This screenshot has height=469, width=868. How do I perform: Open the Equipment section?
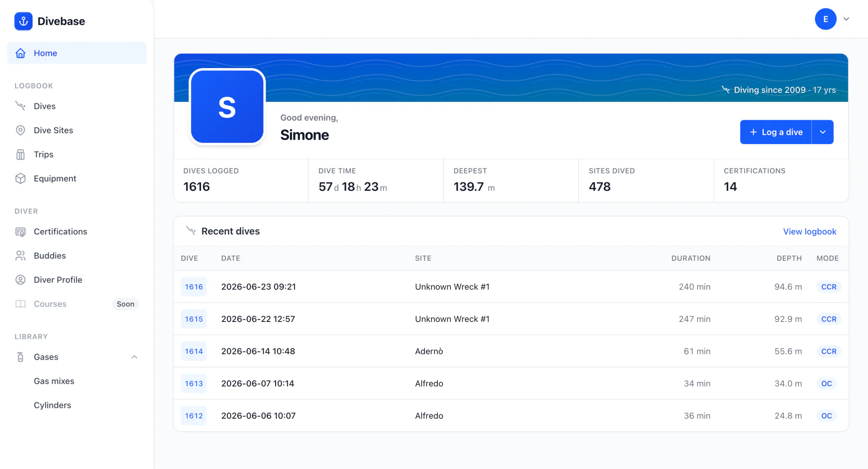pos(77,178)
